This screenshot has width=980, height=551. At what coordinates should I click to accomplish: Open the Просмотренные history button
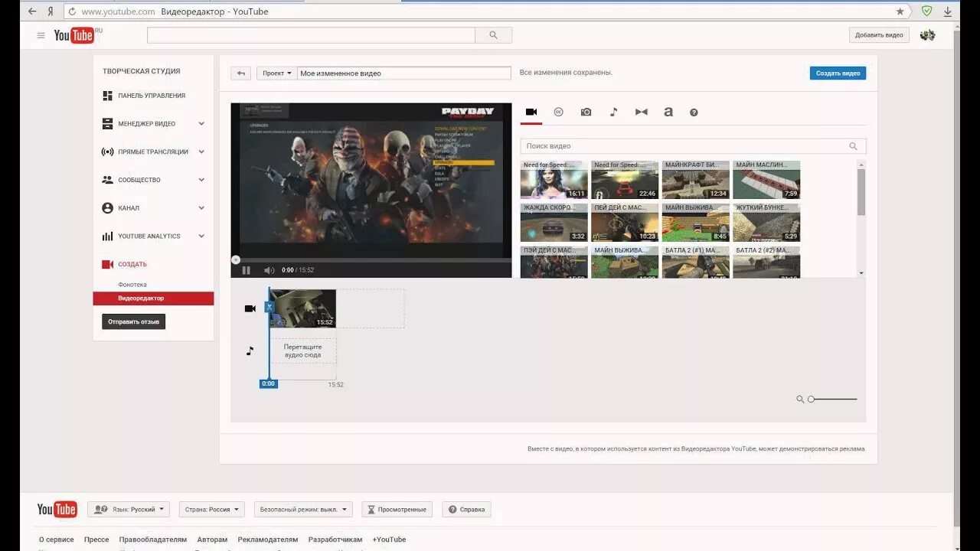[397, 509]
